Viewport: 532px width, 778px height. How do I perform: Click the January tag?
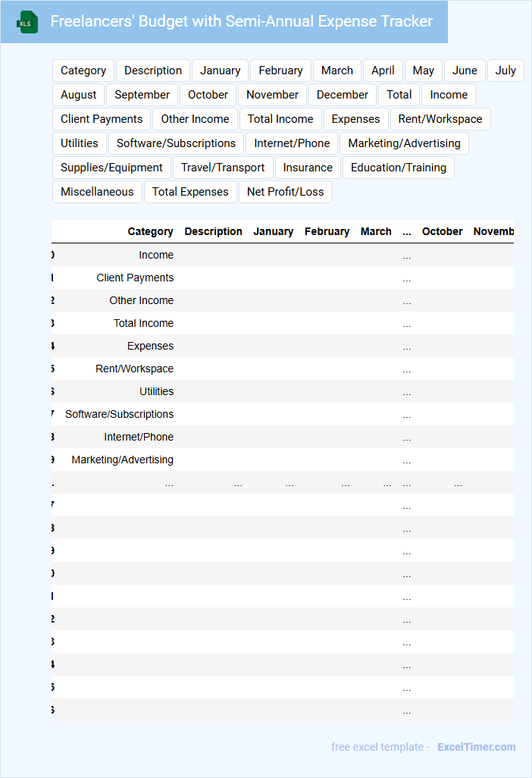(x=220, y=71)
